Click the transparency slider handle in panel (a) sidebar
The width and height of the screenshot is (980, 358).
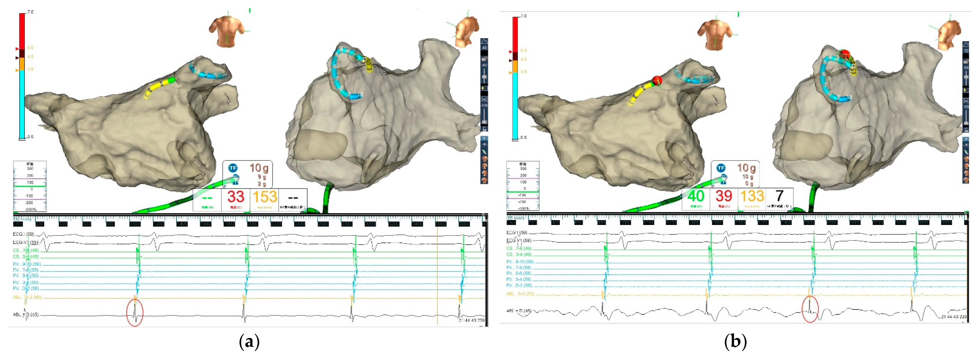point(484,77)
